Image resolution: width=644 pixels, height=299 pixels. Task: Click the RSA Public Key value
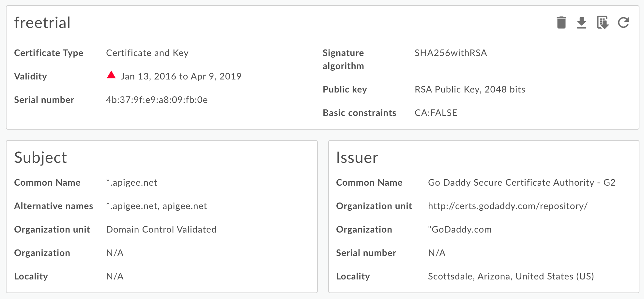470,89
